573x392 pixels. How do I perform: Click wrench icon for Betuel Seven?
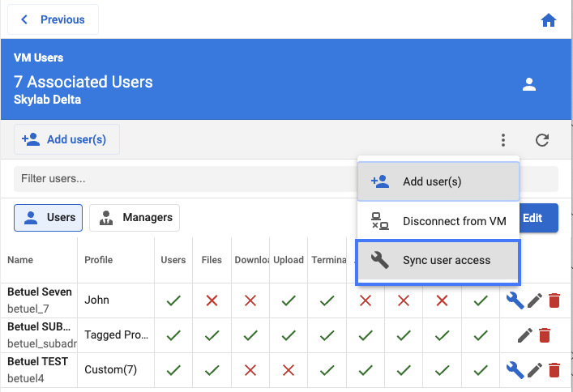[514, 300]
